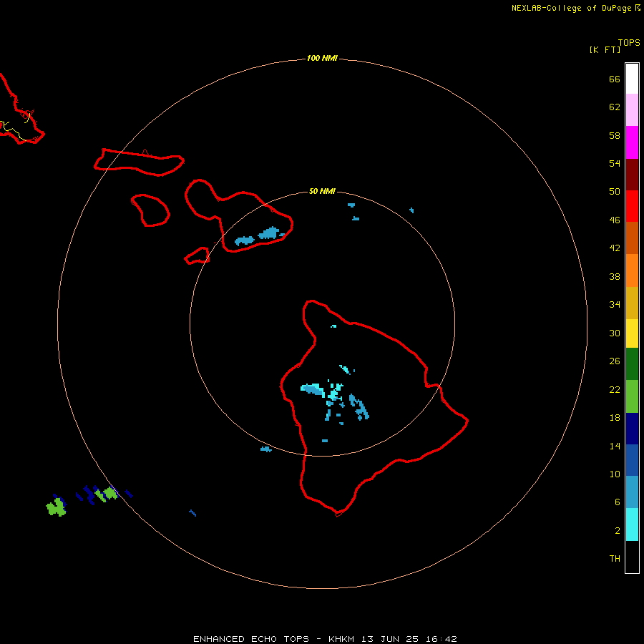644x644 pixels.
Task: Click legend value 26
Action: tap(615, 361)
